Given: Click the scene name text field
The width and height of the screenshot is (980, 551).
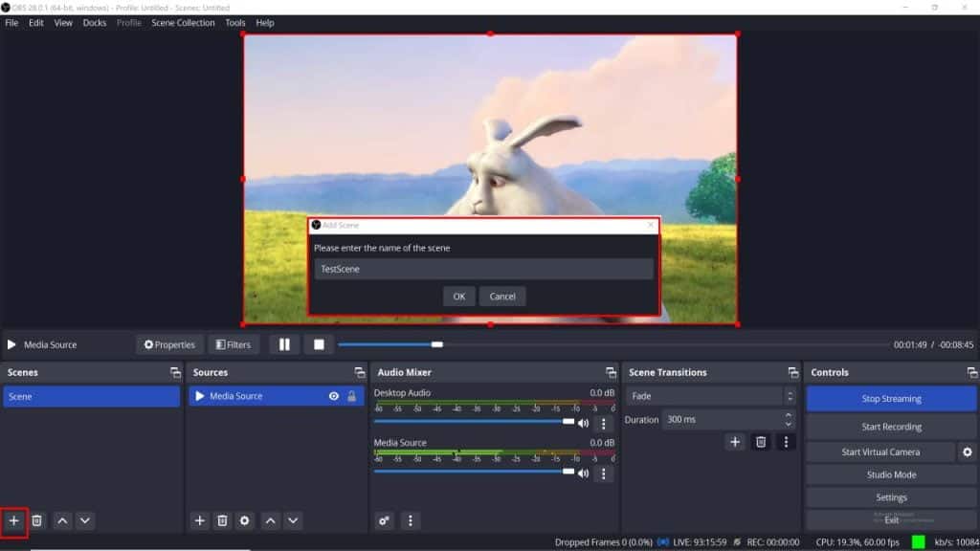Looking at the screenshot, I should pos(483,270).
